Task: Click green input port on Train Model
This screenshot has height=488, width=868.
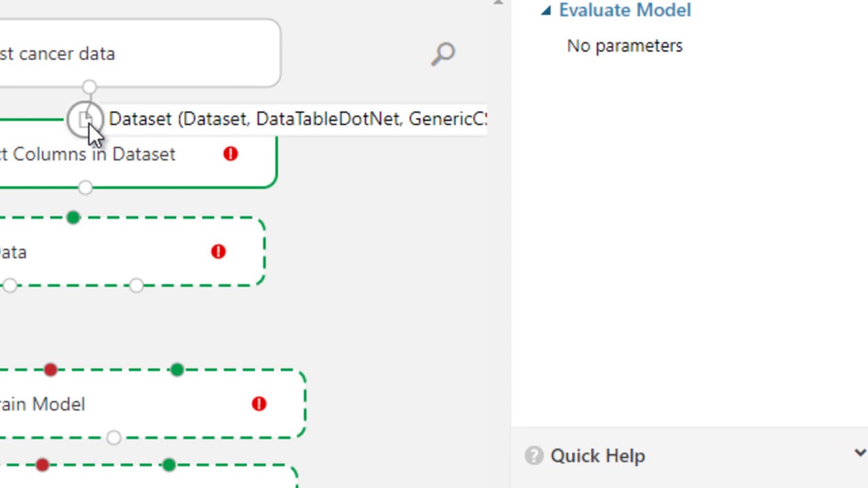Action: click(176, 370)
